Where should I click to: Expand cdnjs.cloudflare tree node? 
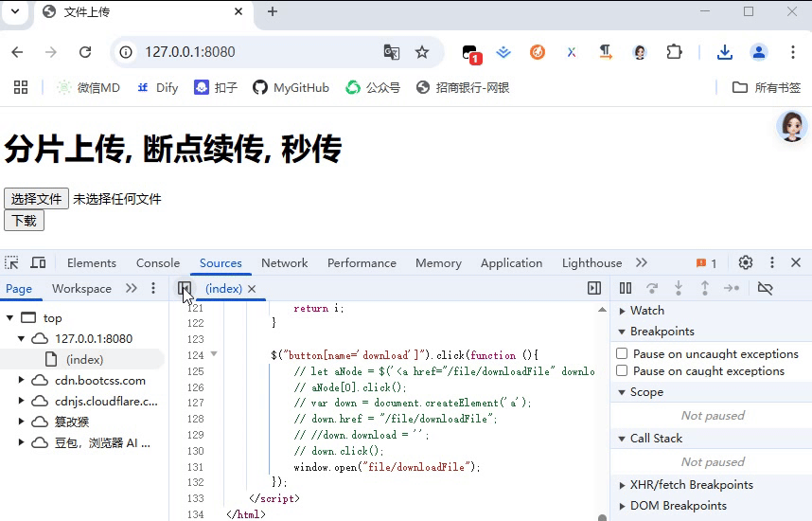21,401
